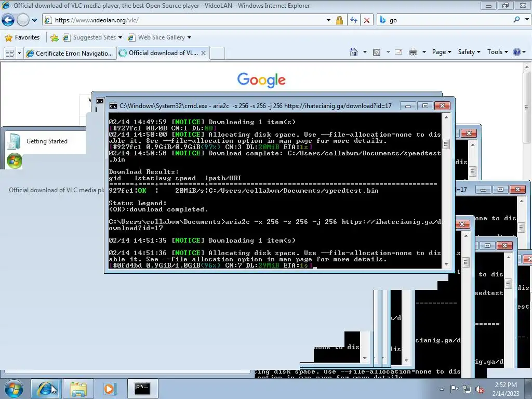Open the recent pages dropdown arrow
The image size is (532, 399).
(35, 20)
